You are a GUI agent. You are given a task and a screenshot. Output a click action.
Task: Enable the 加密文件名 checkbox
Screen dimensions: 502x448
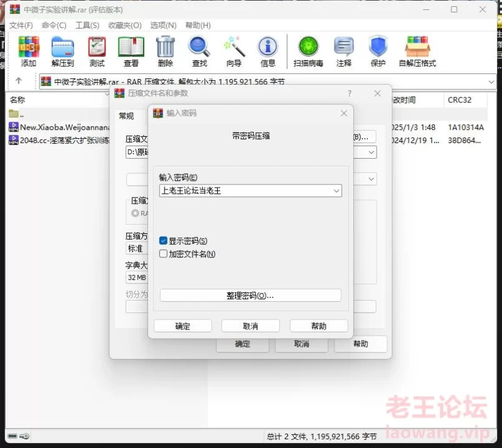click(x=164, y=254)
